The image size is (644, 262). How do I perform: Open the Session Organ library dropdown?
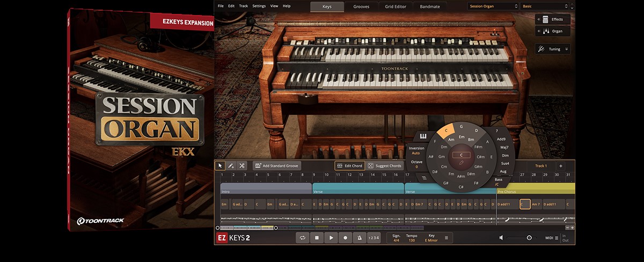point(492,6)
